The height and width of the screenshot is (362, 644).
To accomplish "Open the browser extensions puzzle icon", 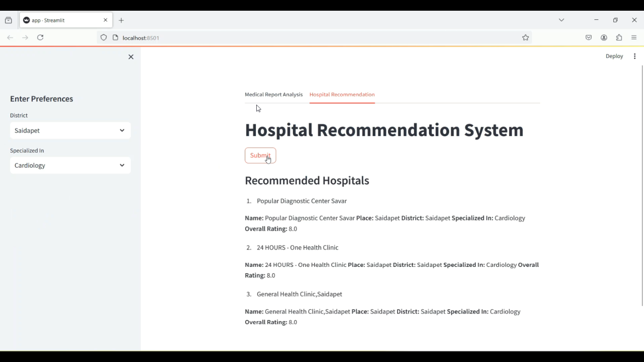I will (619, 37).
